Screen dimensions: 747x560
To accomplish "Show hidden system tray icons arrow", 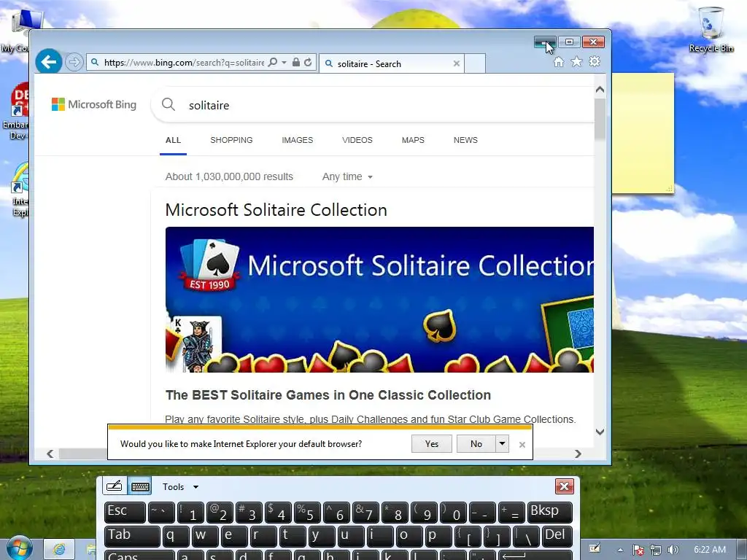I will (x=620, y=550).
